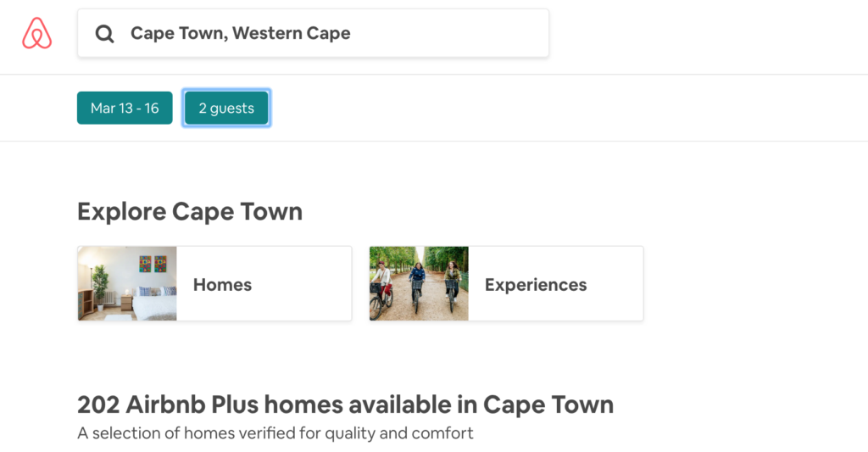Open the 2 guests filter
868x452 pixels.
pyautogui.click(x=226, y=109)
